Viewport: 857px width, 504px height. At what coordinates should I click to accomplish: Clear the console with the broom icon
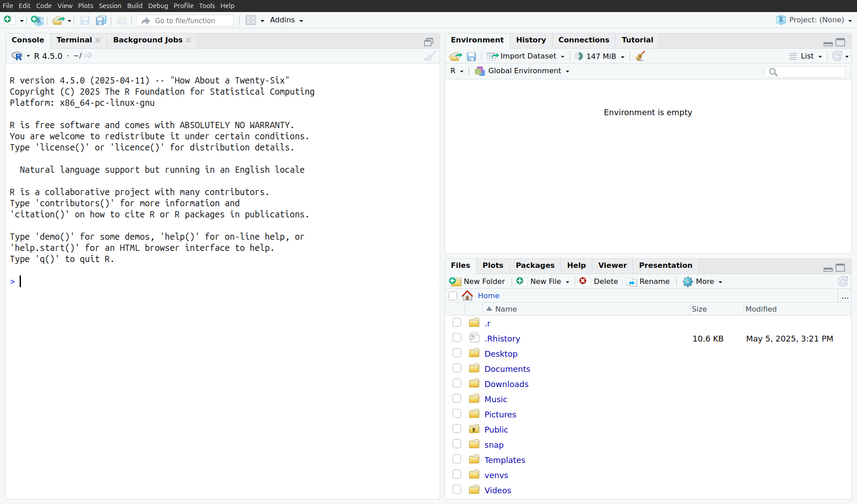pos(430,56)
